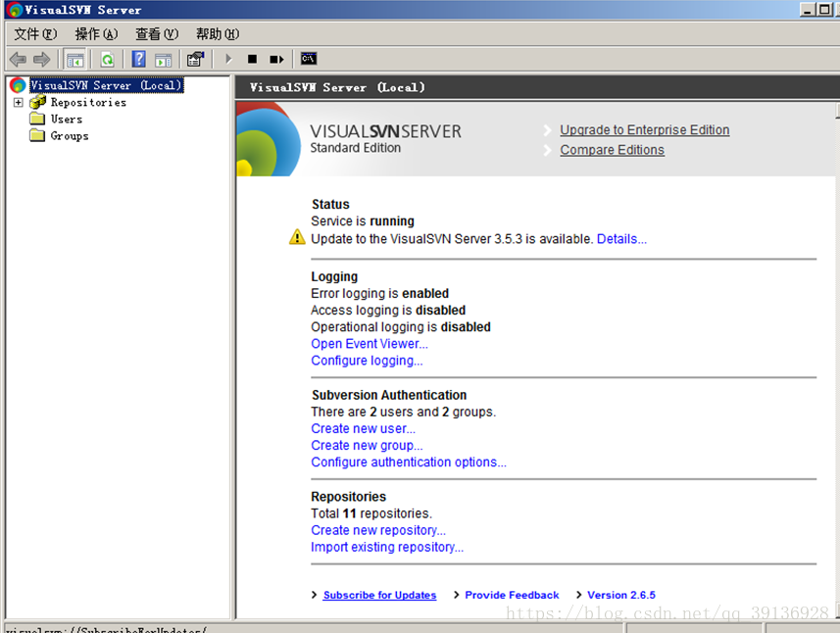Click Upgrade to Enterprise Edition link
This screenshot has width=840, height=633.
tap(645, 130)
